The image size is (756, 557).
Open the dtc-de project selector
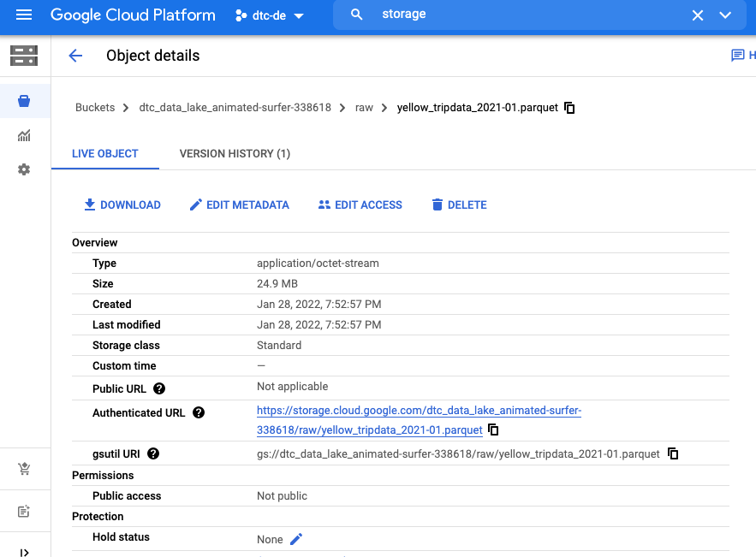point(270,15)
